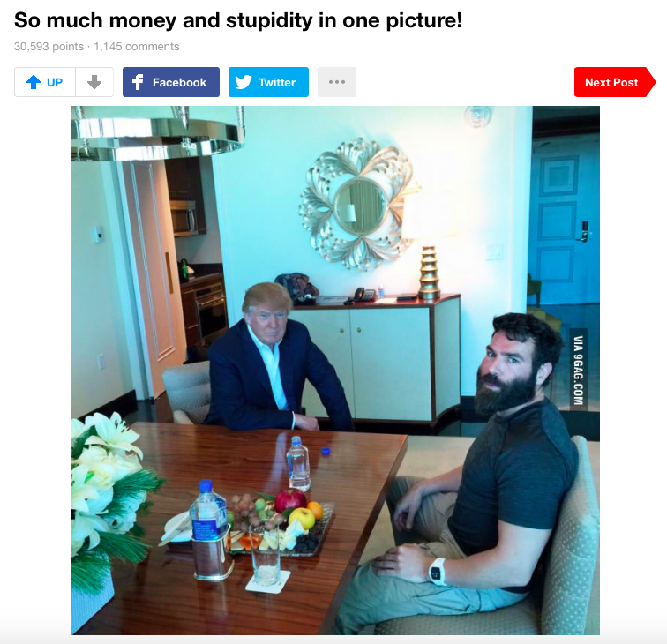
Task: Click the UP label on the vote button
Action: pyautogui.click(x=55, y=83)
